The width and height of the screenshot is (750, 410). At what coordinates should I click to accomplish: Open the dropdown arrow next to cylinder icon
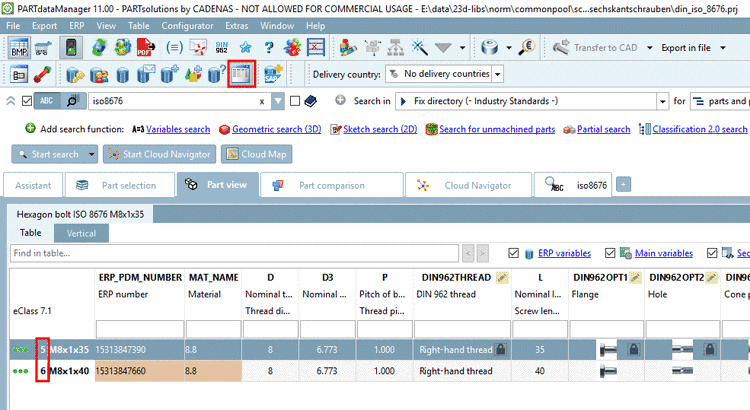coord(508,48)
